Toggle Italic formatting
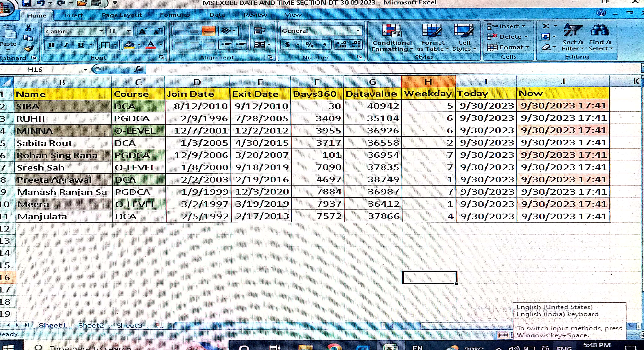644x350 pixels. point(66,45)
